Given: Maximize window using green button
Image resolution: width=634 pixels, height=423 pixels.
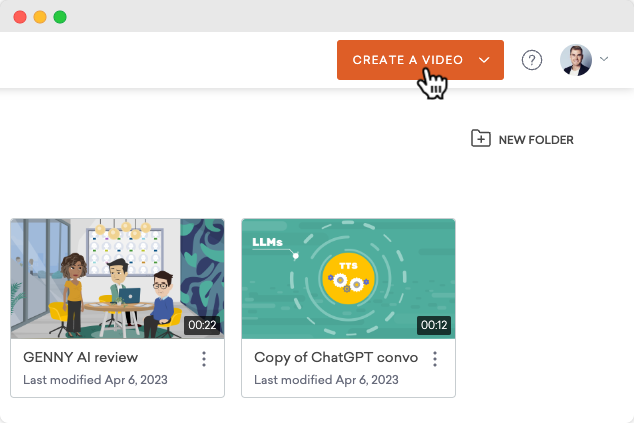Looking at the screenshot, I should pyautogui.click(x=60, y=17).
